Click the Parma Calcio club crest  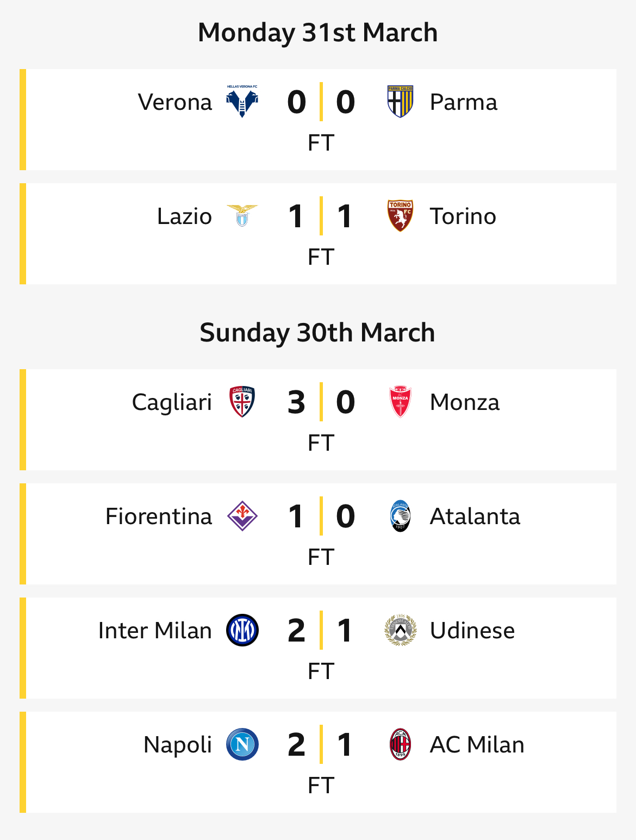[400, 102]
